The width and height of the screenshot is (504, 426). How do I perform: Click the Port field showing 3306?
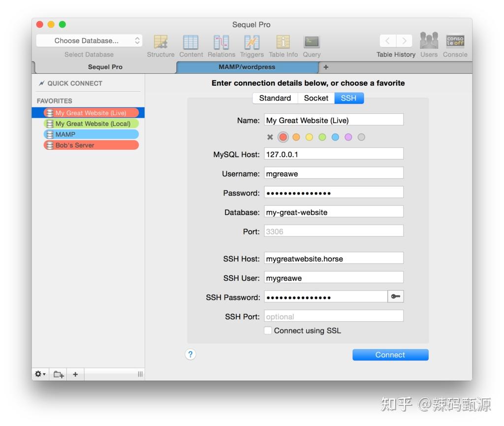click(334, 231)
